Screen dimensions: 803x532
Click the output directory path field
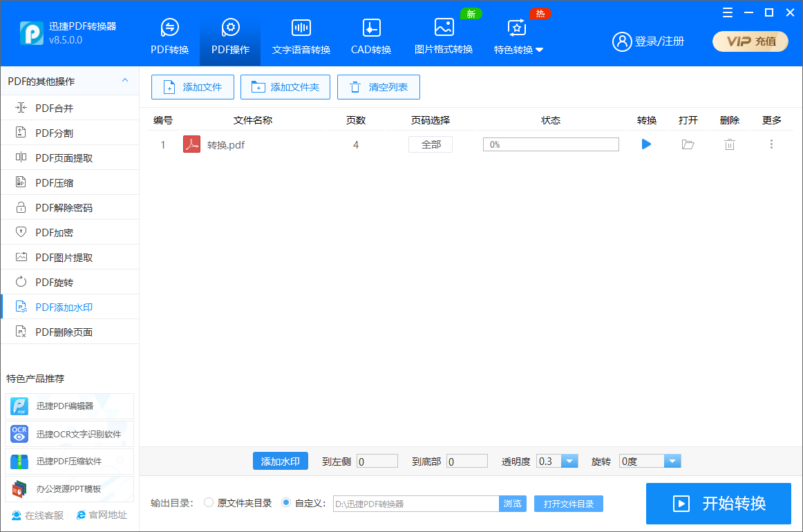tap(416, 503)
